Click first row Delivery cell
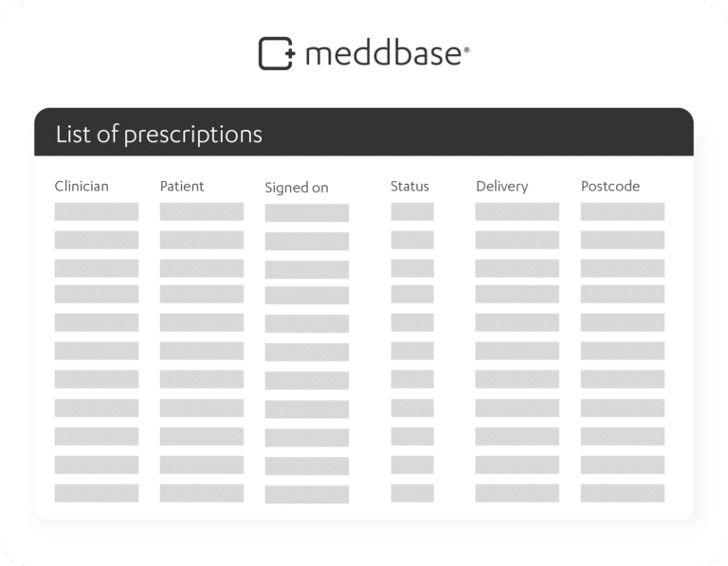Viewport: 728px width, 566px height. pos(518,211)
